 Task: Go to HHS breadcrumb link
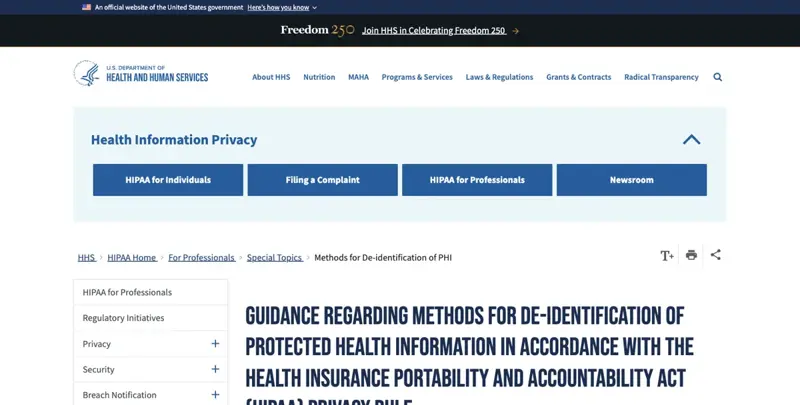click(86, 258)
